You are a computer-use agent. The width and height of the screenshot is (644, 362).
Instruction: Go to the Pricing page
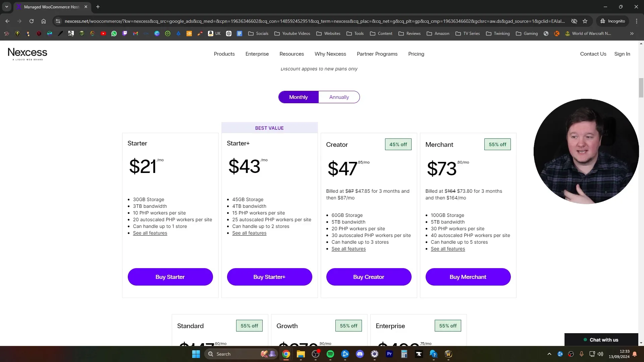click(x=416, y=54)
